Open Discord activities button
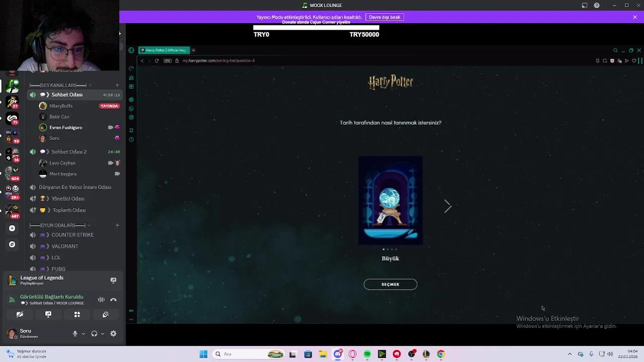 pos(77,314)
